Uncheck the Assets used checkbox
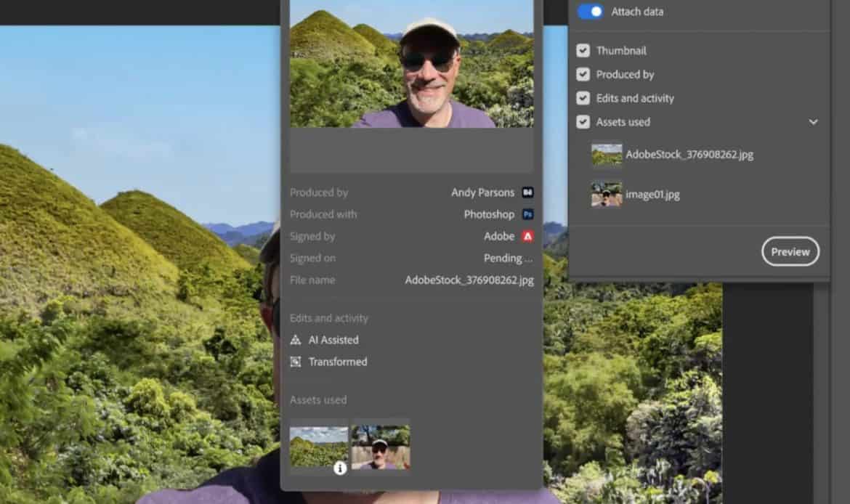The width and height of the screenshot is (850, 504). 583,122
